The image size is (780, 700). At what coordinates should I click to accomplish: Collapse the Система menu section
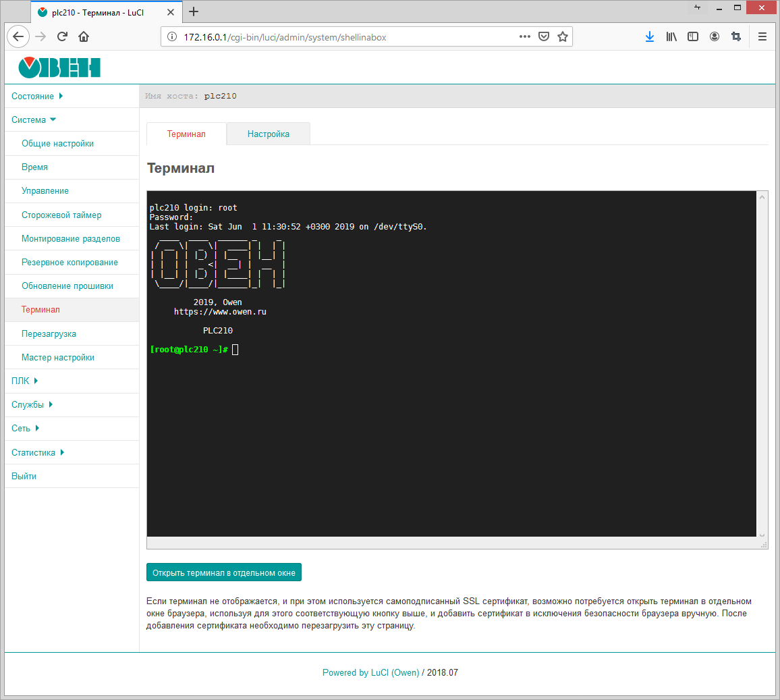[33, 120]
